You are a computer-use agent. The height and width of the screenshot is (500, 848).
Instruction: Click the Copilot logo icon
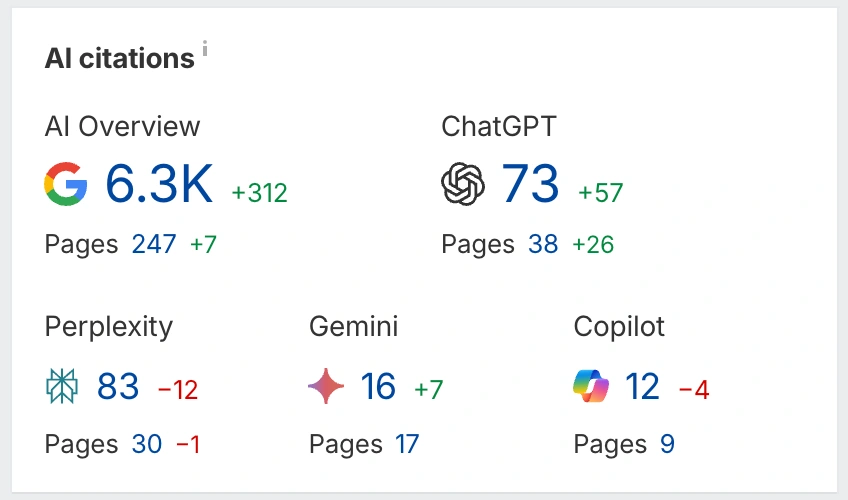(x=592, y=386)
